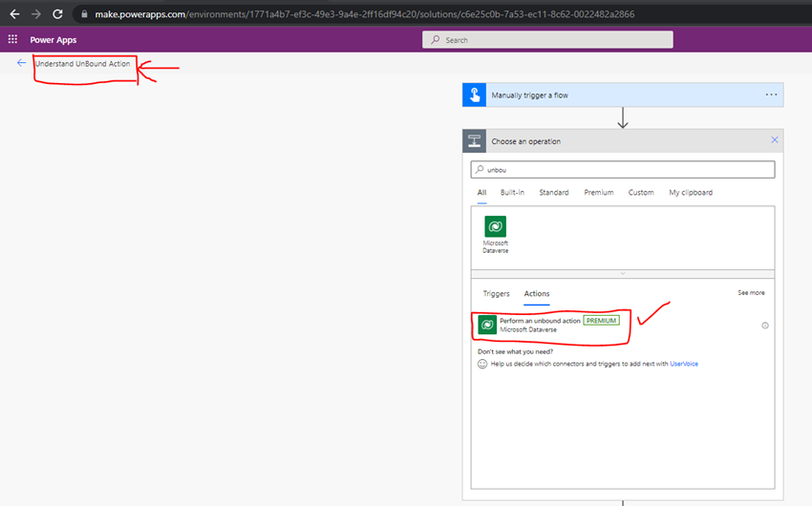Open the Triggers tab
This screenshot has height=506, width=812.
pyautogui.click(x=496, y=293)
